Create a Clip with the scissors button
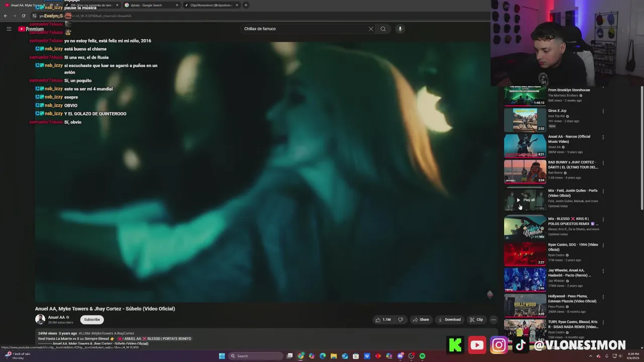 pos(476,320)
